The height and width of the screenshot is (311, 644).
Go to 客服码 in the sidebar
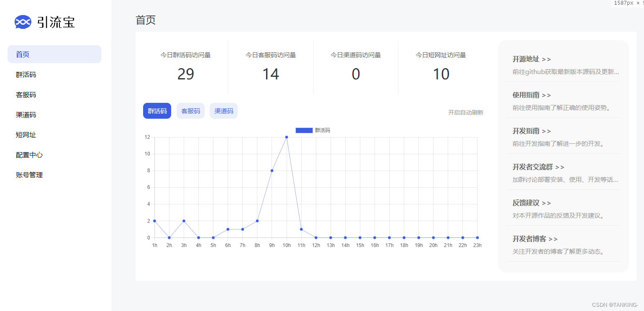(x=54, y=94)
